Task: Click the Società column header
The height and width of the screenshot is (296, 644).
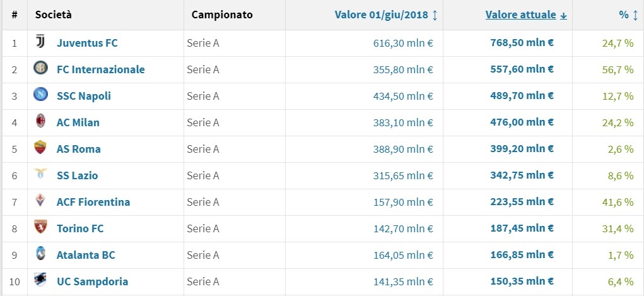Action: (x=54, y=15)
